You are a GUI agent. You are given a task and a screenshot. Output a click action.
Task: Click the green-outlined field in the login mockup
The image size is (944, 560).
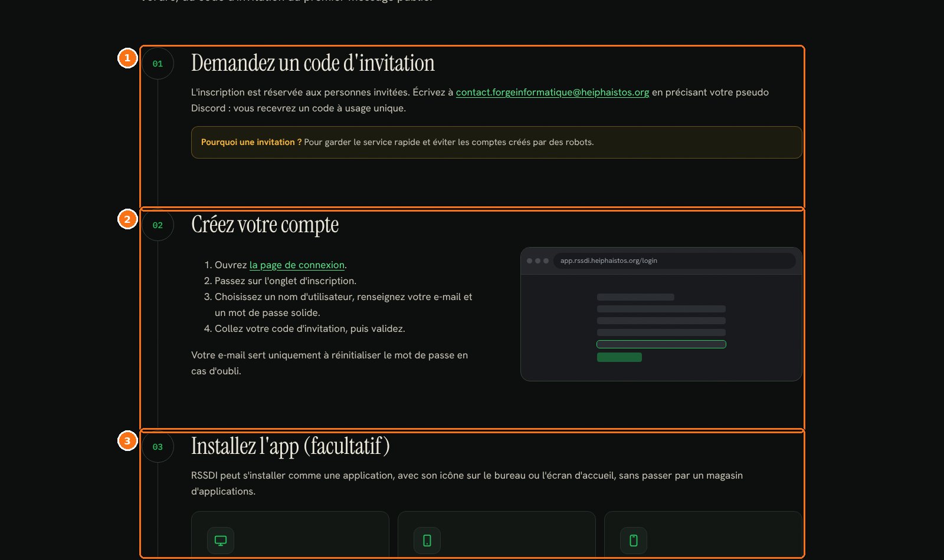[x=661, y=344]
